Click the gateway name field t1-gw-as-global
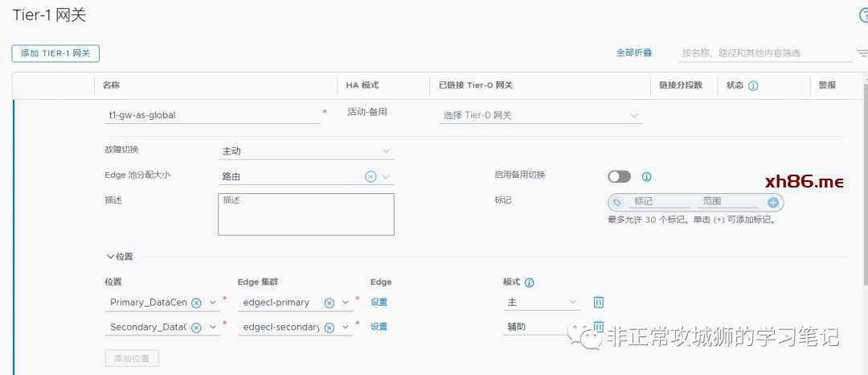 pyautogui.click(x=213, y=115)
